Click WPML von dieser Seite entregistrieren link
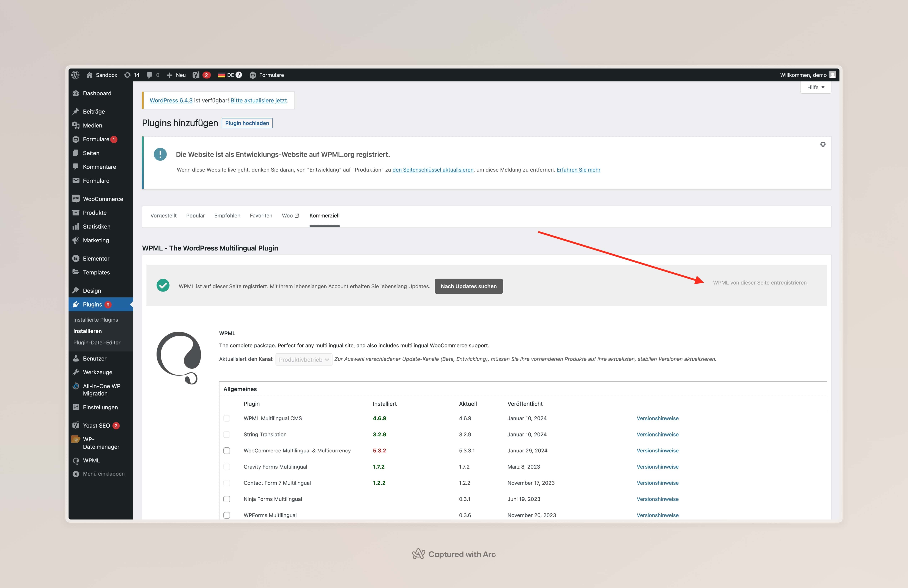This screenshot has height=588, width=908. pos(759,283)
